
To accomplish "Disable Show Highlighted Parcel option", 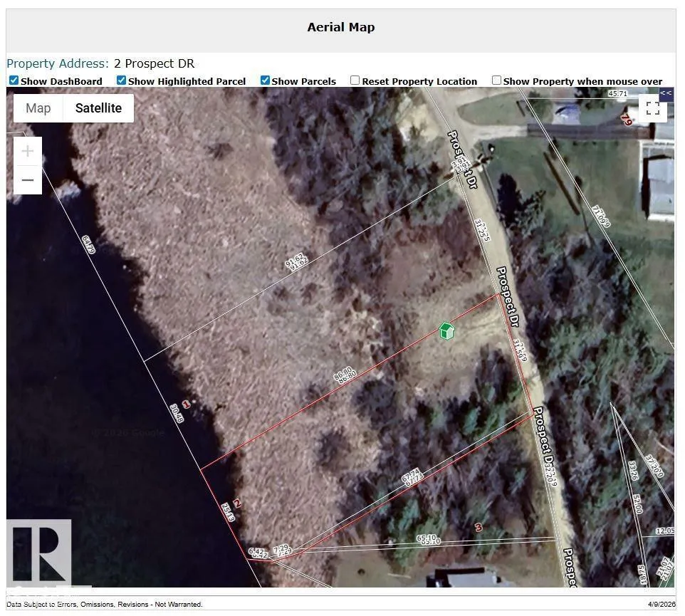I will 121,80.
